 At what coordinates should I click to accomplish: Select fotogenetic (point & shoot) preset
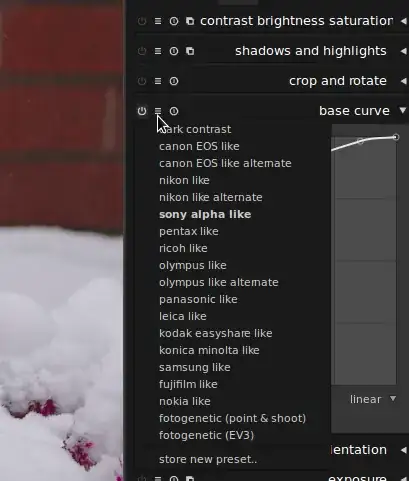tap(232, 418)
